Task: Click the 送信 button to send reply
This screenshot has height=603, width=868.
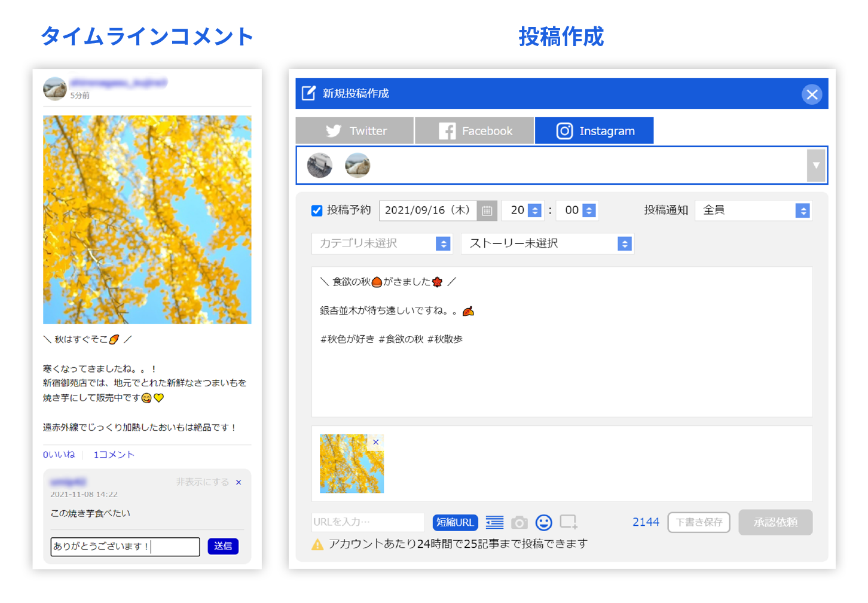Action: pos(223,546)
